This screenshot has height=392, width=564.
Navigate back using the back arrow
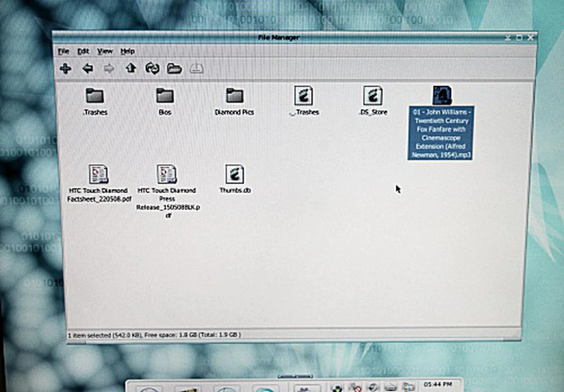coord(87,69)
